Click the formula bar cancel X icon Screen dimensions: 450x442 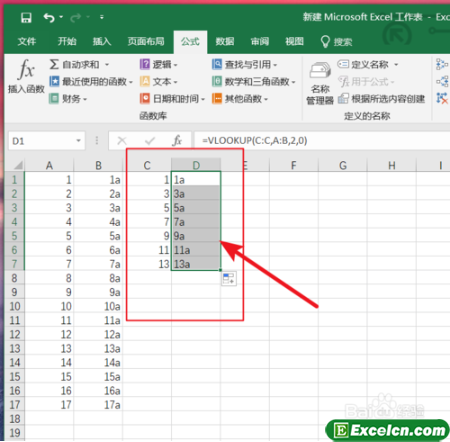click(122, 141)
